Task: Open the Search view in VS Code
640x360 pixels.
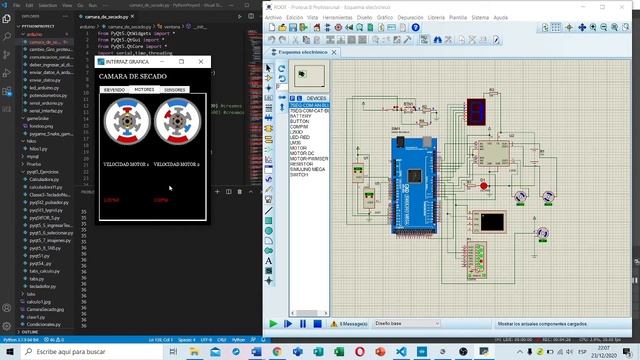Action: [x=7, y=37]
